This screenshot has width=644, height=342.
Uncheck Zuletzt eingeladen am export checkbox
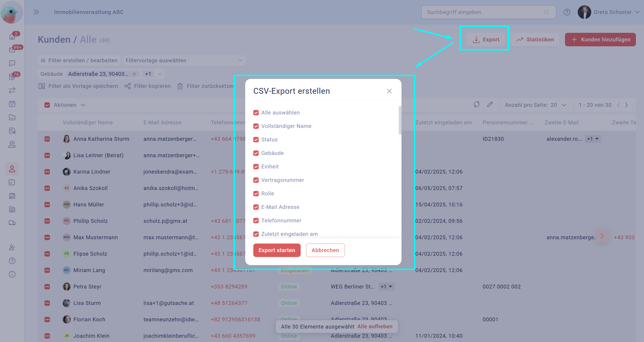[x=256, y=234]
